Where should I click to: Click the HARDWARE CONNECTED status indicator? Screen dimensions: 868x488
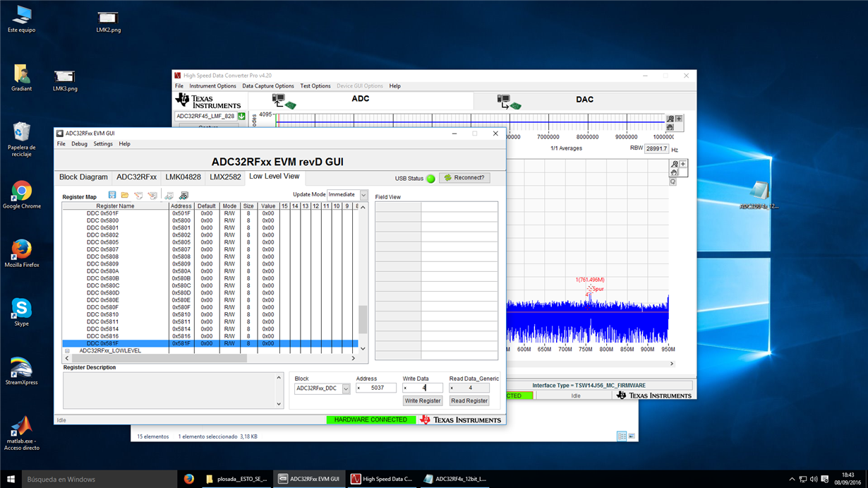370,419
